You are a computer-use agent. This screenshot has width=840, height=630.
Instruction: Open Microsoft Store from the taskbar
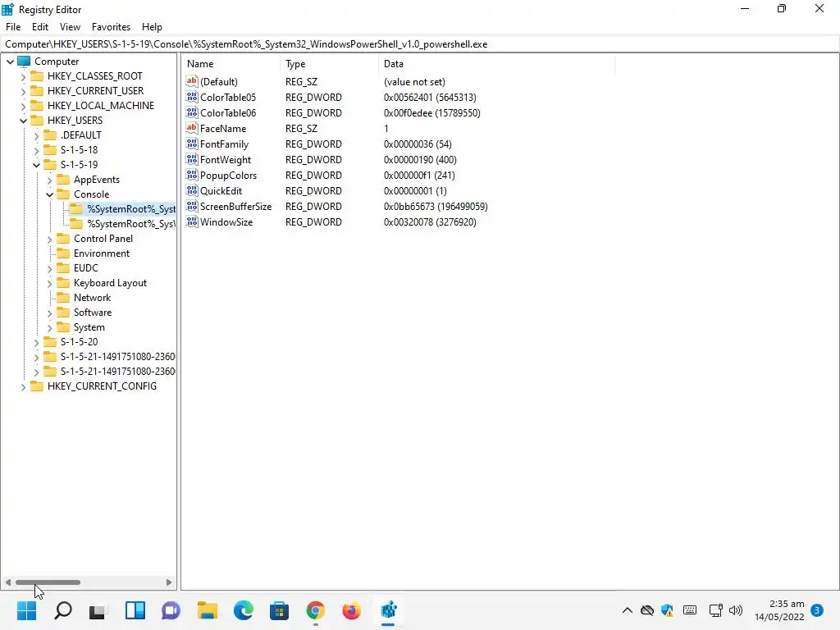coord(279,610)
